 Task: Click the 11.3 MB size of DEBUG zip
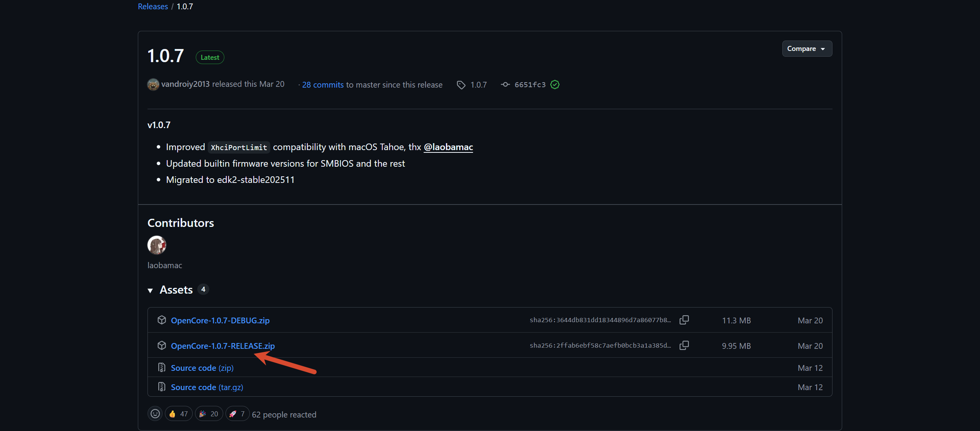736,321
